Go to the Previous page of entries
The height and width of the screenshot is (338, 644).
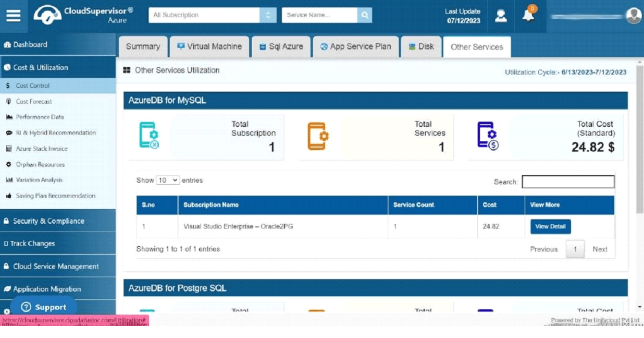(543, 249)
